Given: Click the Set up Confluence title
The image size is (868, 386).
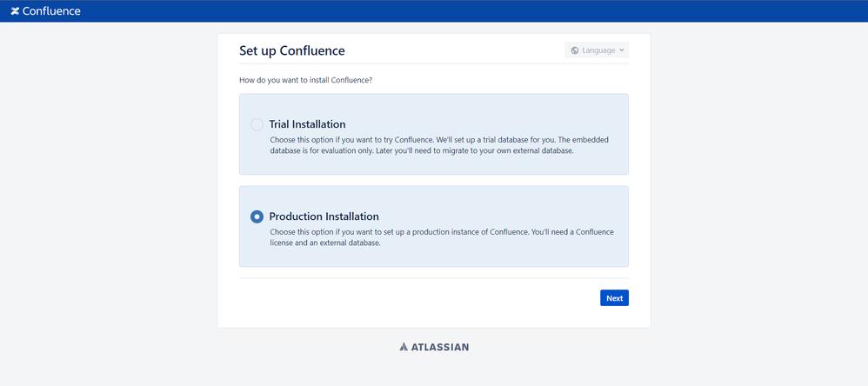Looking at the screenshot, I should click(x=291, y=51).
